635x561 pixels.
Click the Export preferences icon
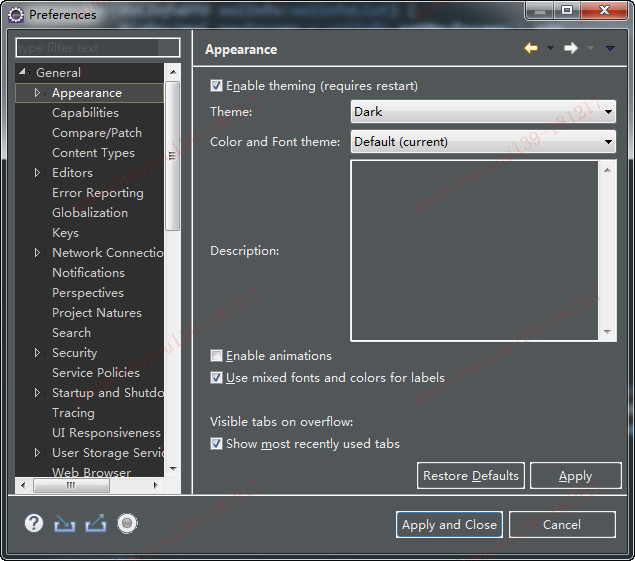pyautogui.click(x=96, y=523)
